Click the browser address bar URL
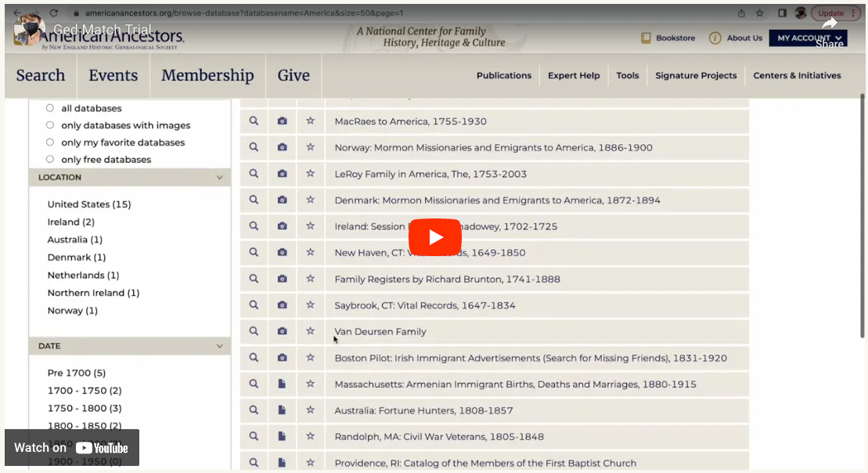The width and height of the screenshot is (868, 473). click(243, 13)
